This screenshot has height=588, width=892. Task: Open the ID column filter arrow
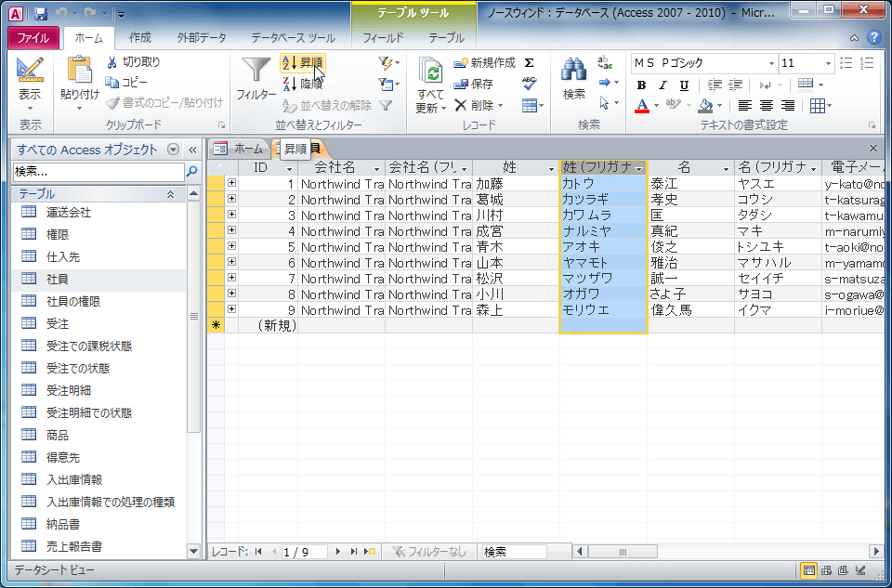[x=289, y=169]
